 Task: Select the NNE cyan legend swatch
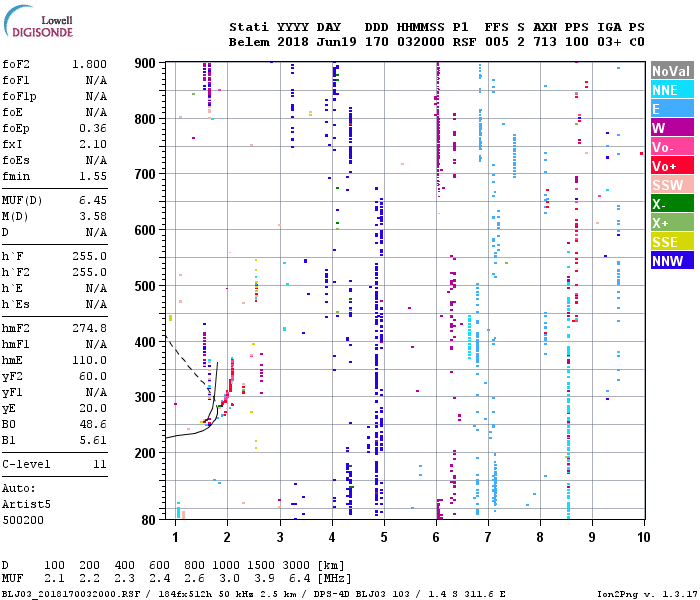click(x=672, y=90)
